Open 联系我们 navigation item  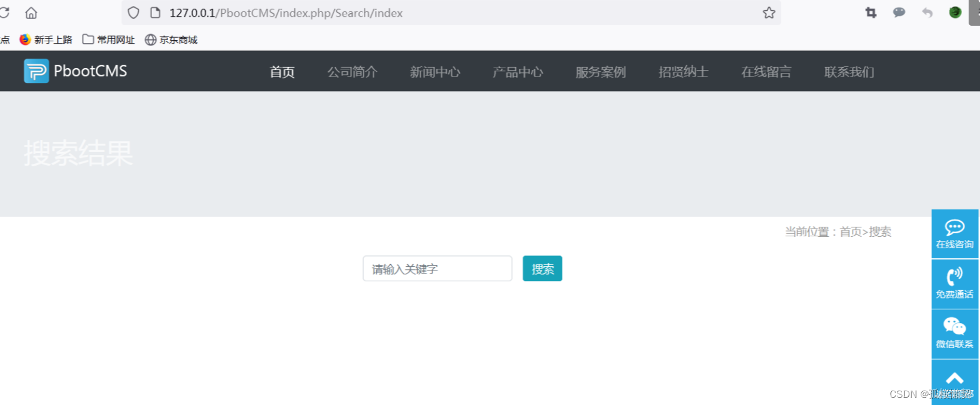tap(849, 72)
